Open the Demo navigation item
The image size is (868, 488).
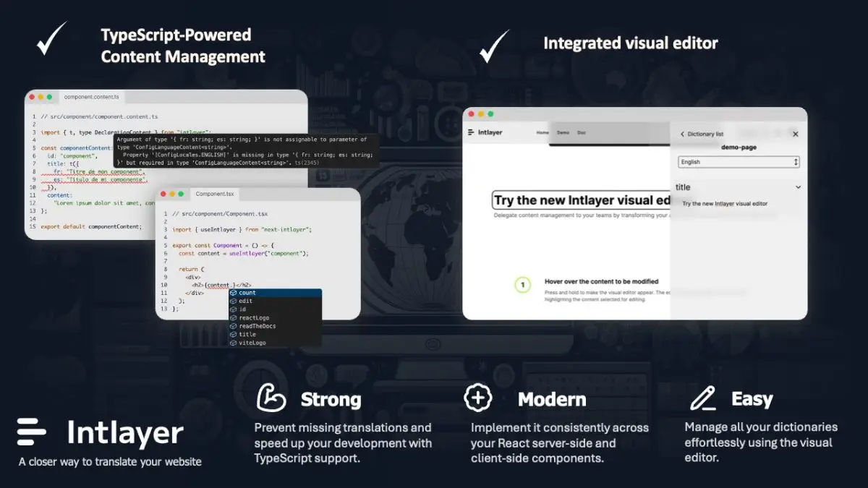563,133
